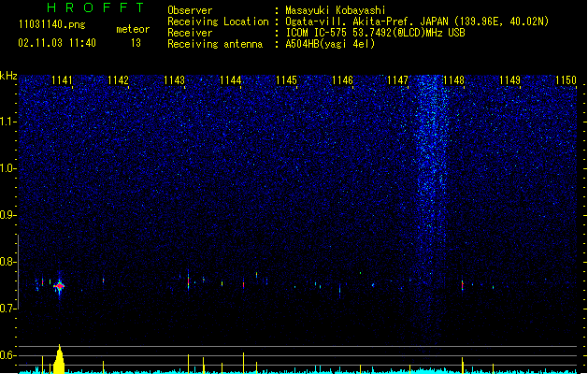Click the Observer field label

point(190,10)
